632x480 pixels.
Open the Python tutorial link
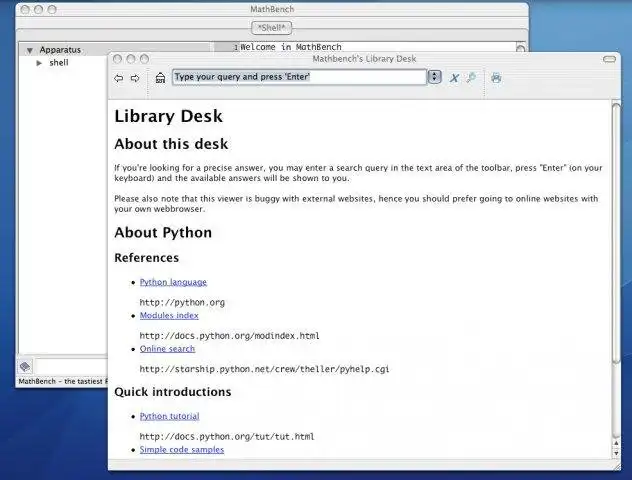point(169,416)
